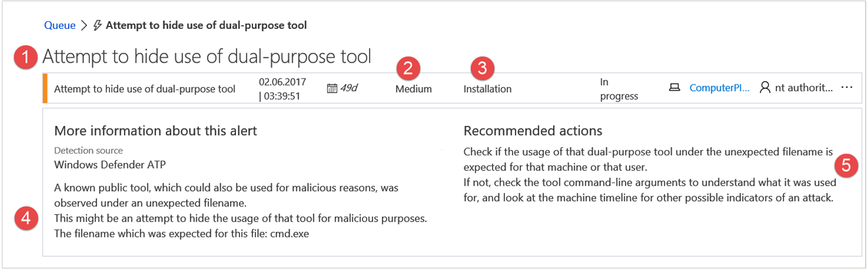This screenshot has height=269, width=868.
Task: Open the ComputerPl... machine link
Action: (719, 88)
